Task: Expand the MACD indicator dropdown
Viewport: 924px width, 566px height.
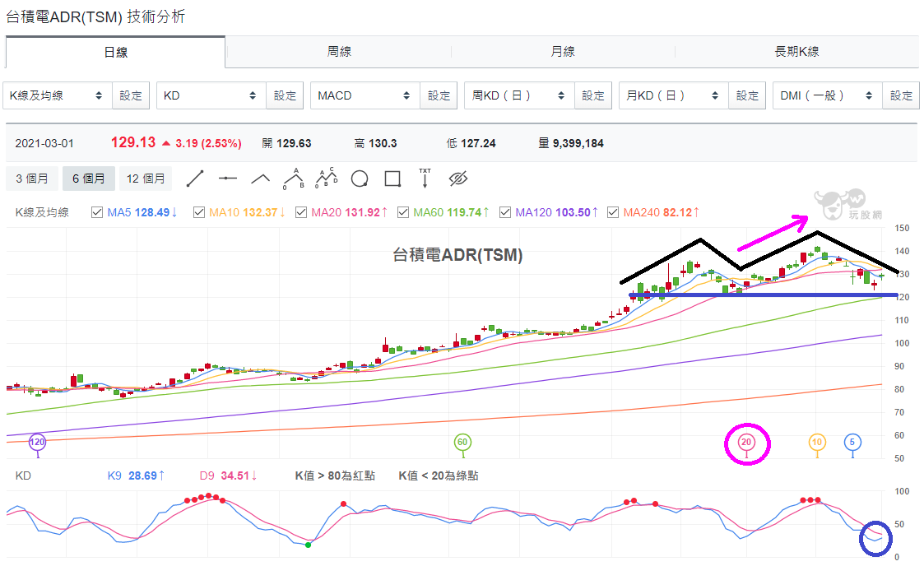Action: [365, 95]
